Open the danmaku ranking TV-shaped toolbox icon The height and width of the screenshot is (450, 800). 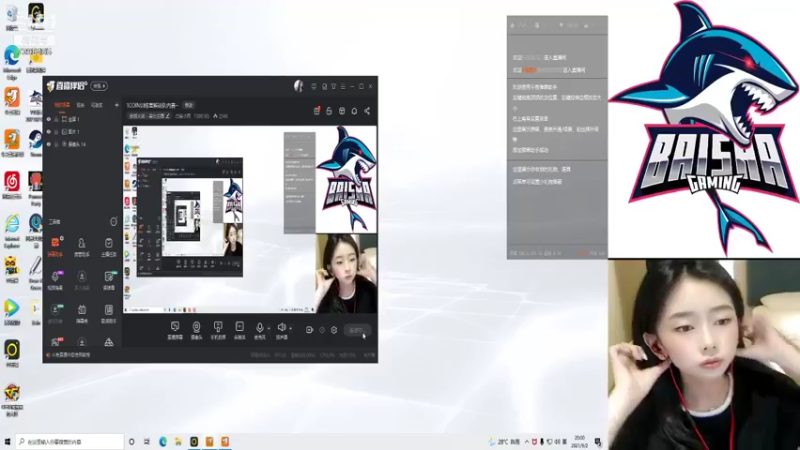[x=82, y=313]
